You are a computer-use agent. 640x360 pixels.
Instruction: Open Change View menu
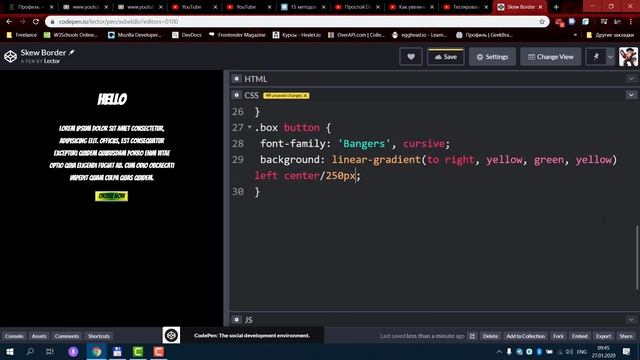551,57
